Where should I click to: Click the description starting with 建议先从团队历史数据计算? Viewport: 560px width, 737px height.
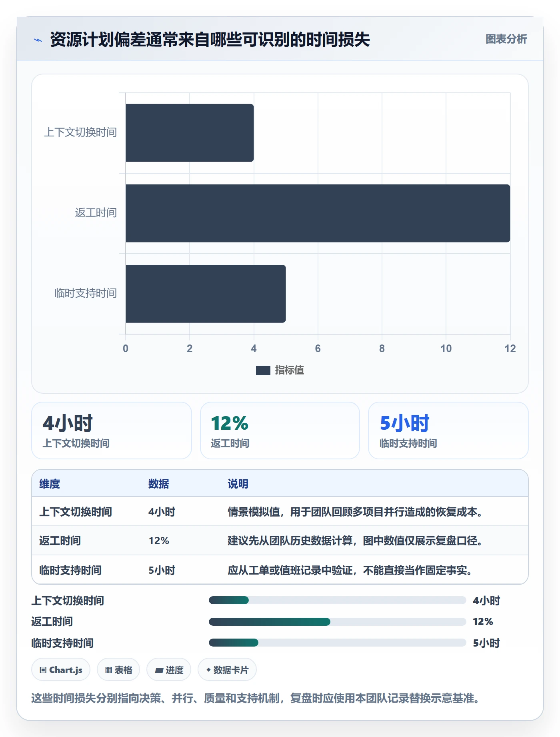[x=355, y=541]
